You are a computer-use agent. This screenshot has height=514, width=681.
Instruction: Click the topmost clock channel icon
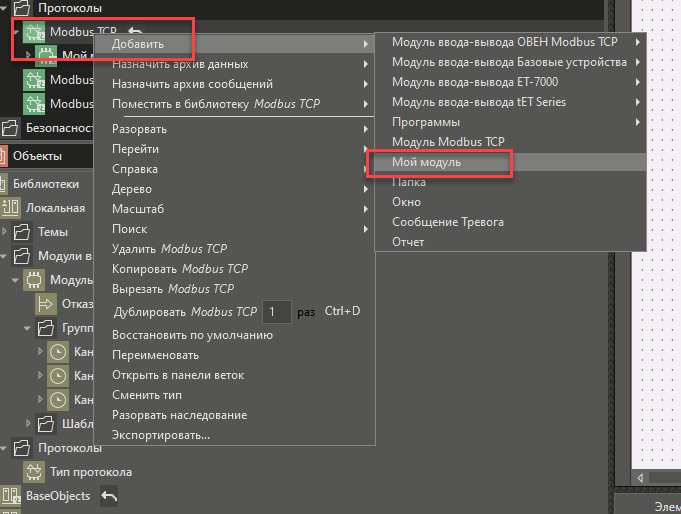tap(60, 352)
